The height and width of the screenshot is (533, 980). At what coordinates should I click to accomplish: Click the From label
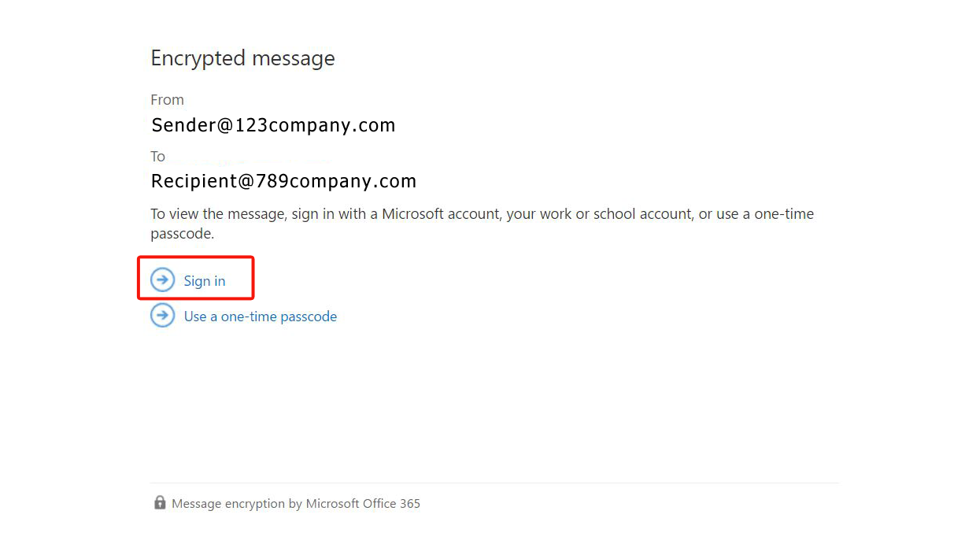[167, 100]
